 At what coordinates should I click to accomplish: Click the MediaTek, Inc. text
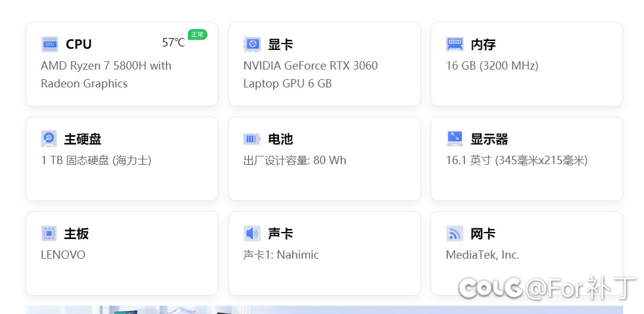[483, 255]
